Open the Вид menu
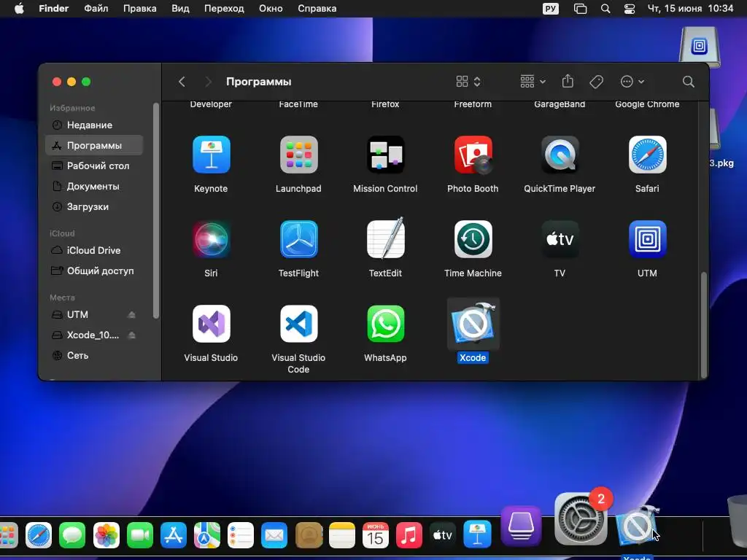Screen dimensions: 747x560 [180, 9]
